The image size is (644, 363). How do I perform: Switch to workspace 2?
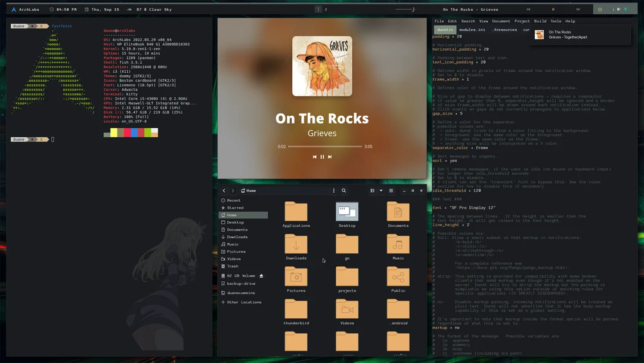(326, 10)
